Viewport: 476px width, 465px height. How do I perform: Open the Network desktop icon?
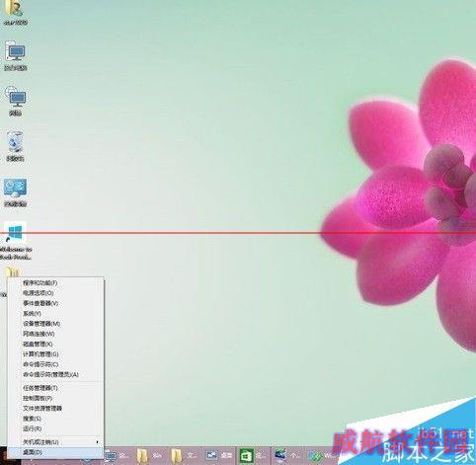click(x=15, y=101)
